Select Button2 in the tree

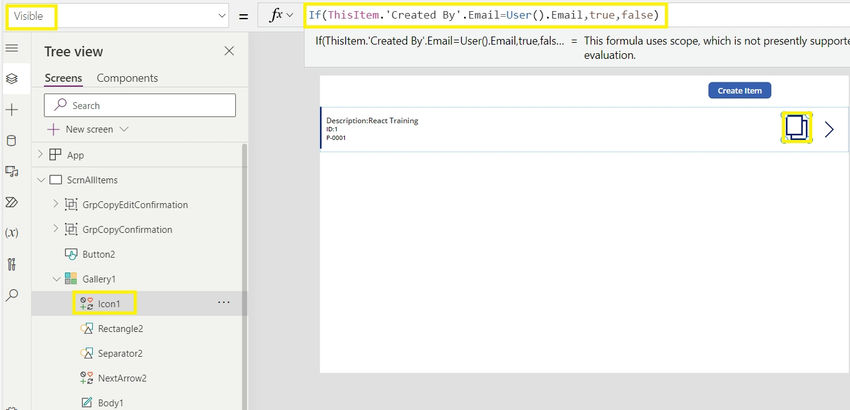click(x=99, y=254)
